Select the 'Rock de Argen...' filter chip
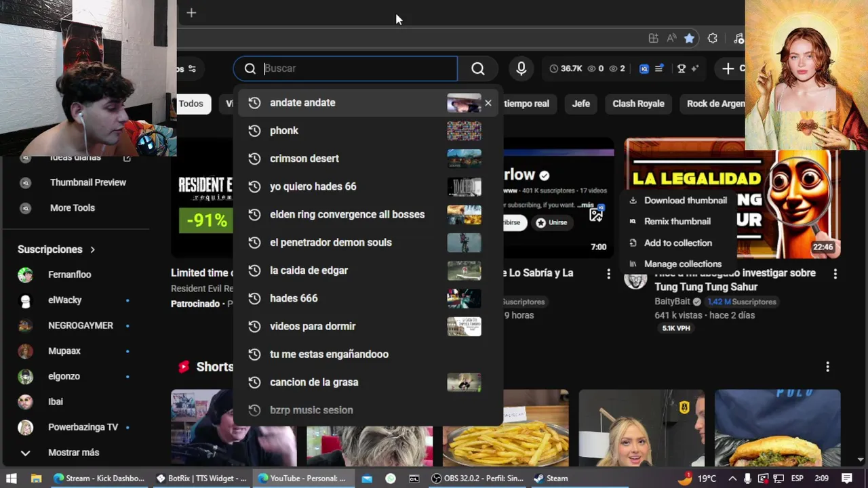Image resolution: width=868 pixels, height=488 pixels. (715, 104)
